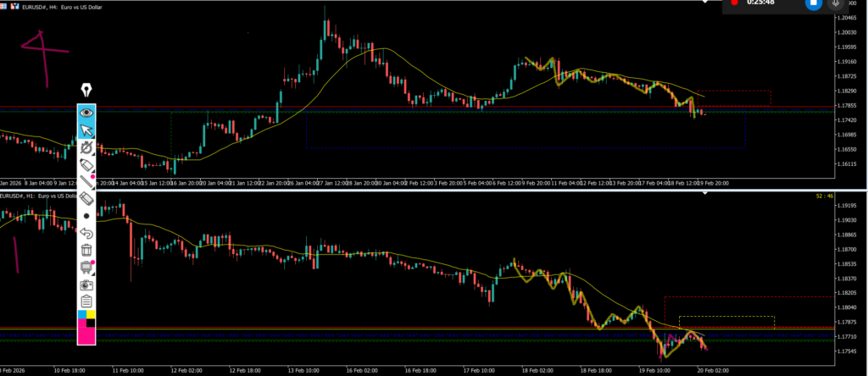Stop the screen recording

[813, 4]
